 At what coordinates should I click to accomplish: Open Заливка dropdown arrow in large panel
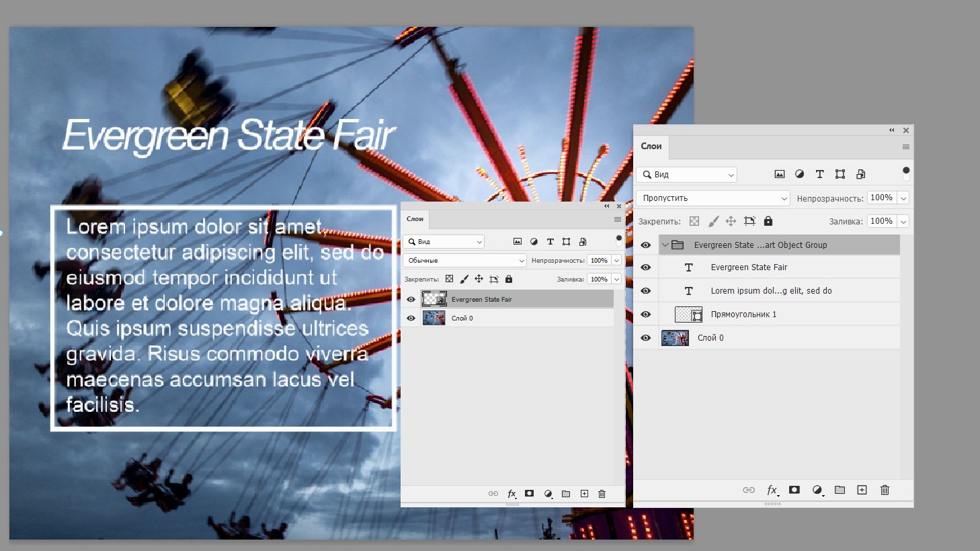click(x=903, y=221)
